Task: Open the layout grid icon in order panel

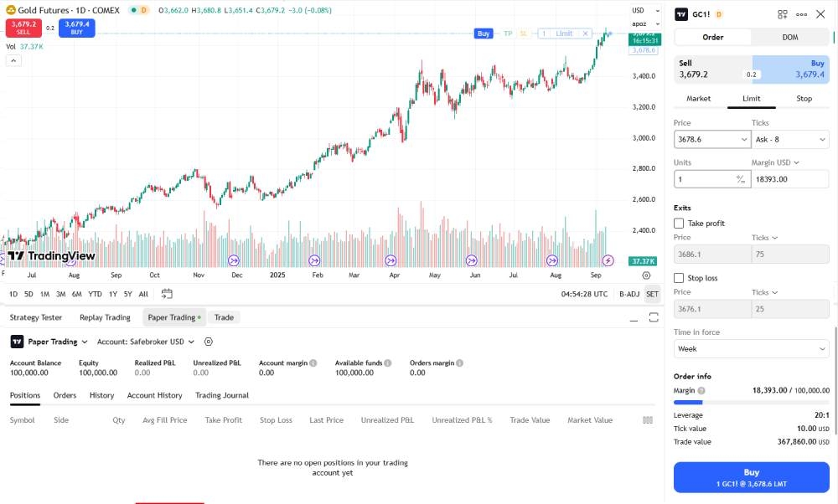Action: coord(783,14)
